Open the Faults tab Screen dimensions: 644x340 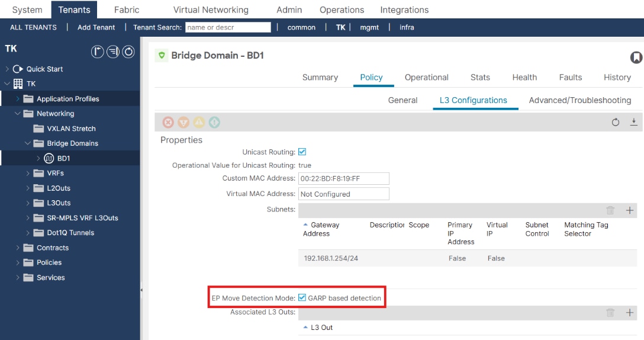point(571,77)
